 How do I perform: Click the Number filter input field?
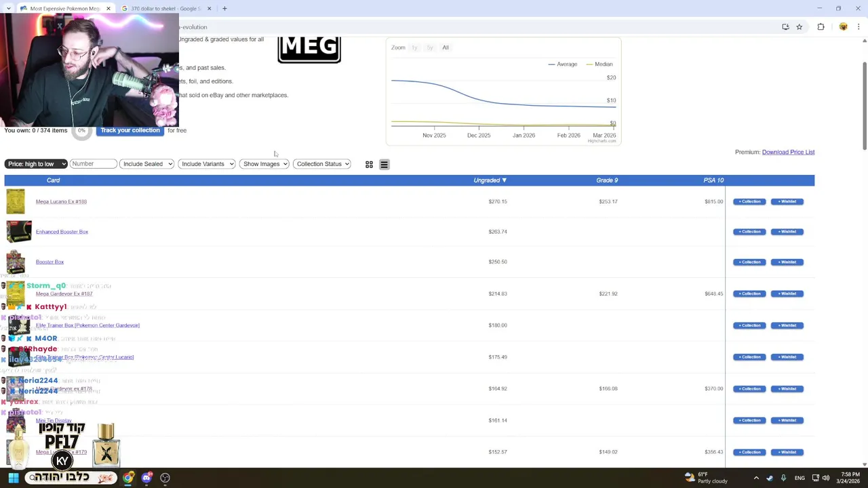click(x=93, y=164)
